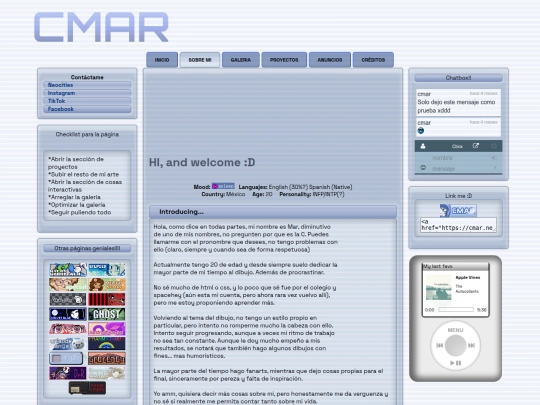Open the red and black striped badge

click(x=107, y=300)
